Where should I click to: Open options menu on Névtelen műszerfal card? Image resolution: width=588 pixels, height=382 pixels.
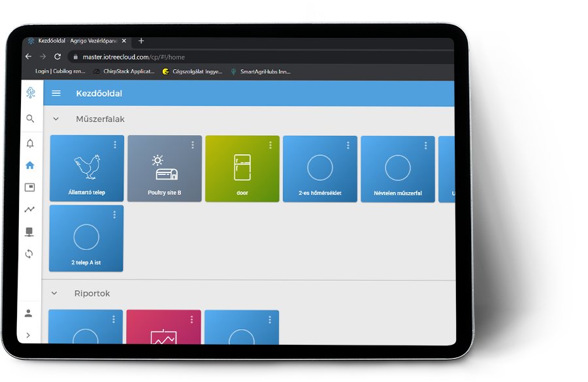(425, 146)
